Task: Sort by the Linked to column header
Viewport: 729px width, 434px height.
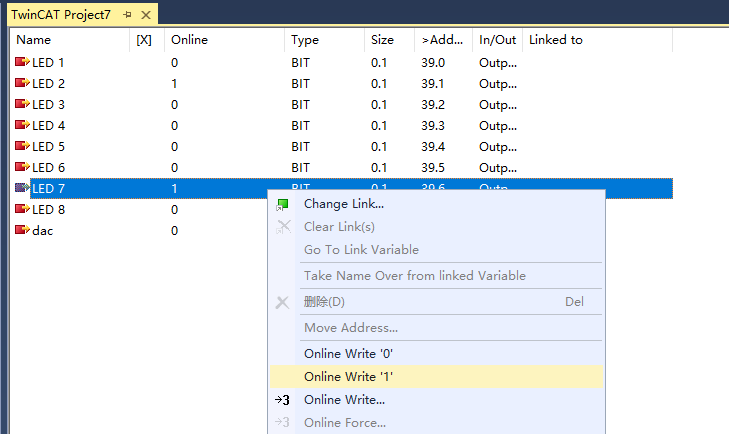Action: (556, 40)
